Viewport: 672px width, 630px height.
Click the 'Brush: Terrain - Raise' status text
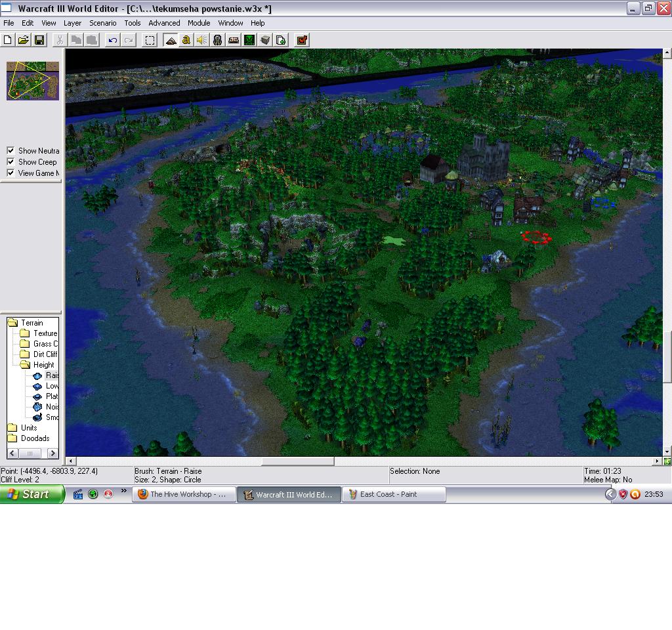tap(168, 471)
